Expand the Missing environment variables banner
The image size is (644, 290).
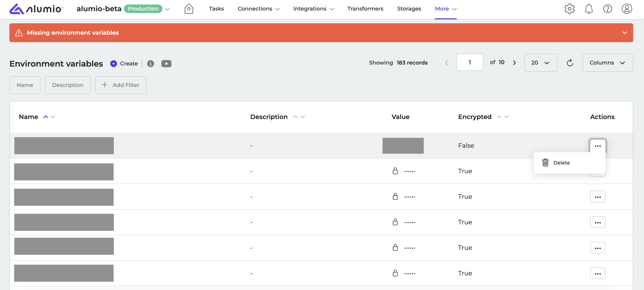click(x=625, y=33)
